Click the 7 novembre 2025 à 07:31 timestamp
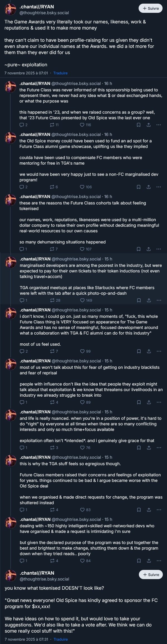This screenshot has width=167, height=644. 26,639
